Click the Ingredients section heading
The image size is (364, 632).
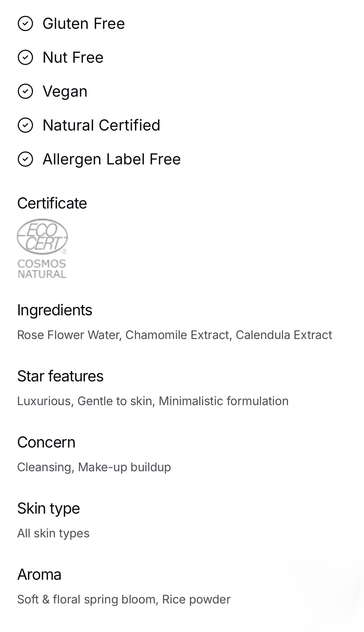(x=55, y=310)
